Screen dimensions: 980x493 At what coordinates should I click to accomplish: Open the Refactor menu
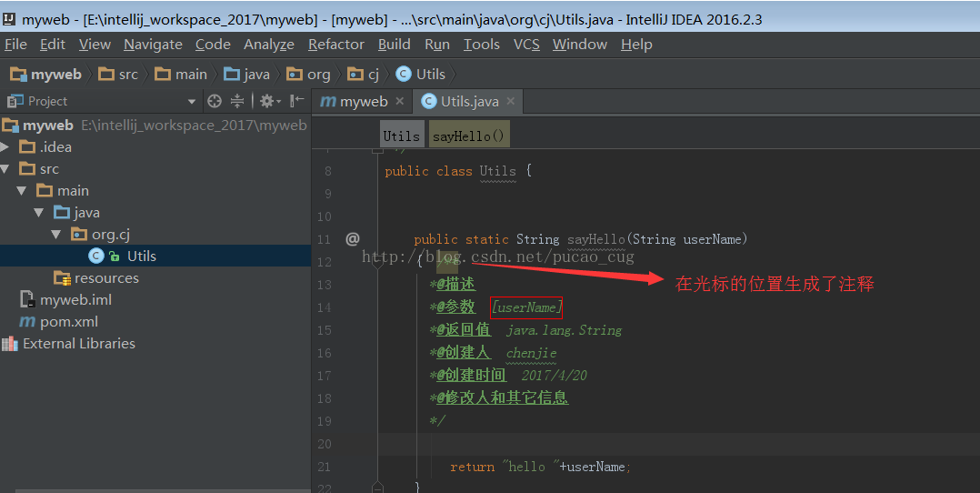(336, 45)
